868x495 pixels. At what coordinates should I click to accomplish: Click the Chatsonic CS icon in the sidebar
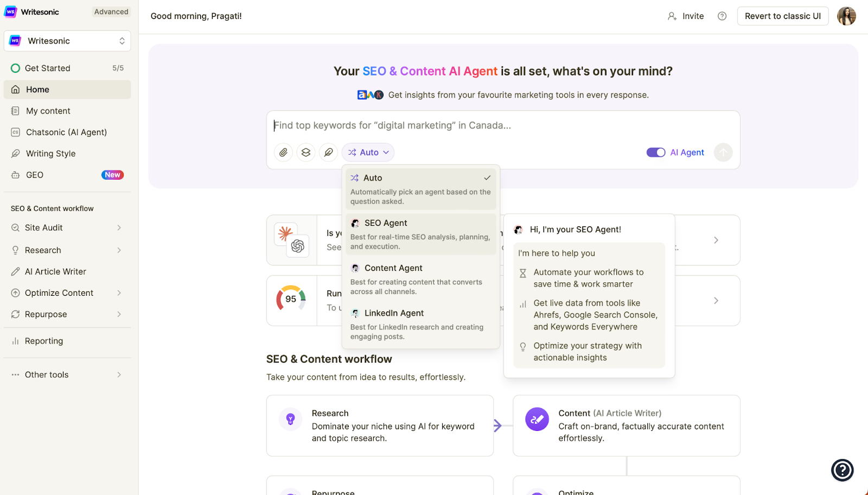16,132
